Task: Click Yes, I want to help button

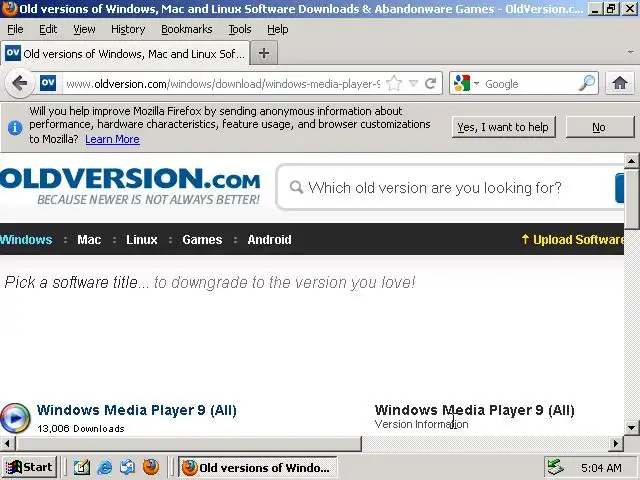Action: click(503, 127)
